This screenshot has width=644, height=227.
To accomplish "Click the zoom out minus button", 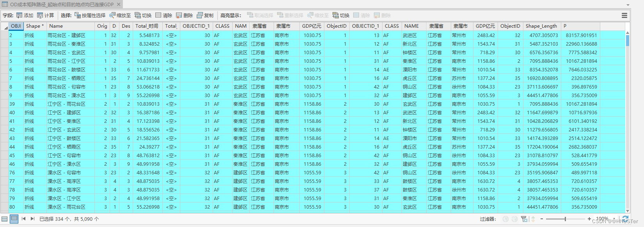I will pos(542,219).
